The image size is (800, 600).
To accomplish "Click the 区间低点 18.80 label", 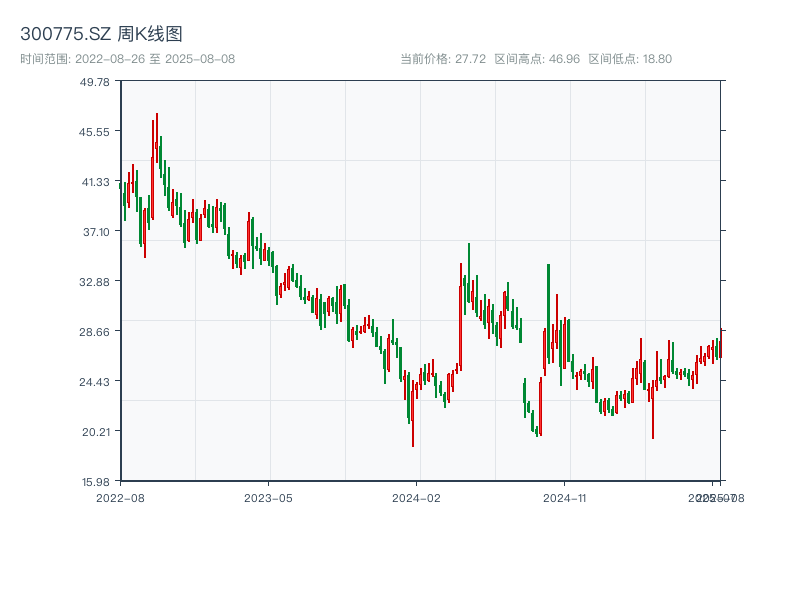I will tap(630, 59).
